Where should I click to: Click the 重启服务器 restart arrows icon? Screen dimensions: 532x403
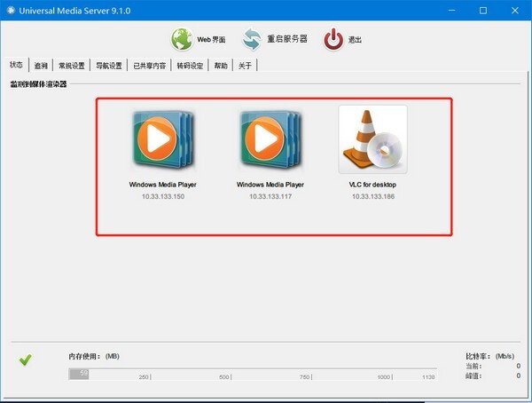[252, 39]
